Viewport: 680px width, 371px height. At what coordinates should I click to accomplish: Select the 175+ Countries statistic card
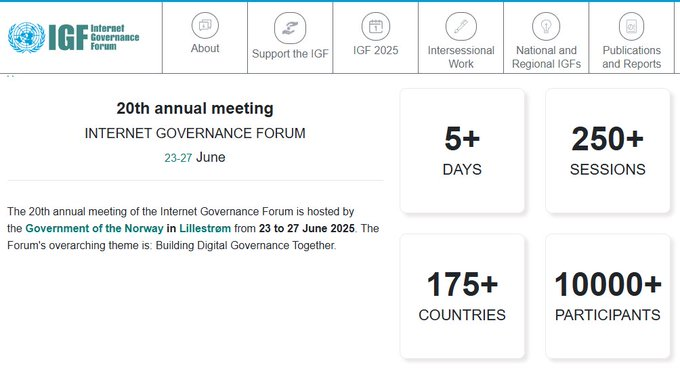462,296
